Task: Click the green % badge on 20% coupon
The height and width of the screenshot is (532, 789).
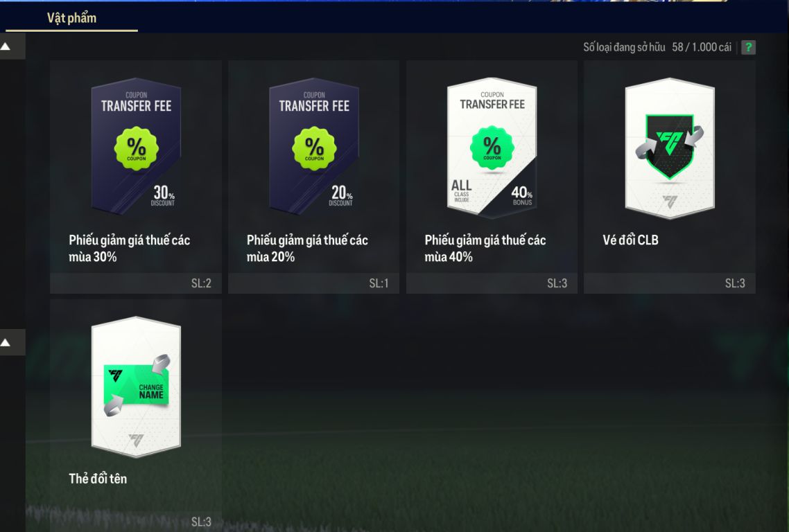Action: point(315,148)
